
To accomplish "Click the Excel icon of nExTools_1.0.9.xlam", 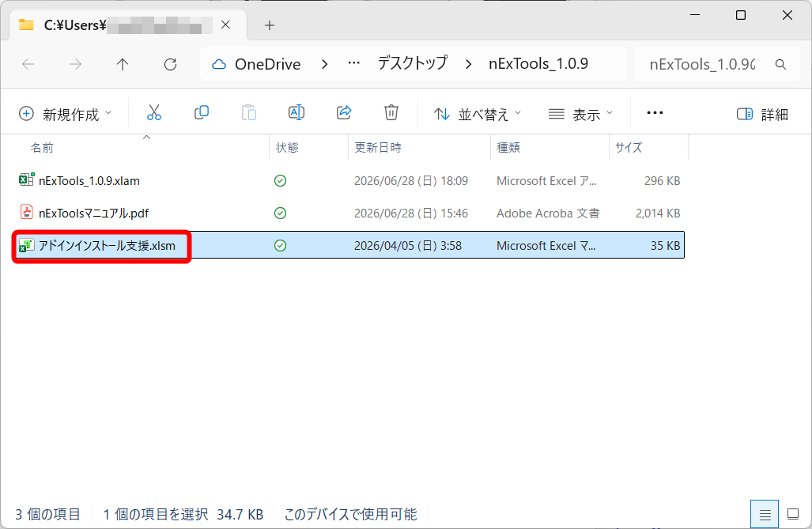I will (x=26, y=179).
